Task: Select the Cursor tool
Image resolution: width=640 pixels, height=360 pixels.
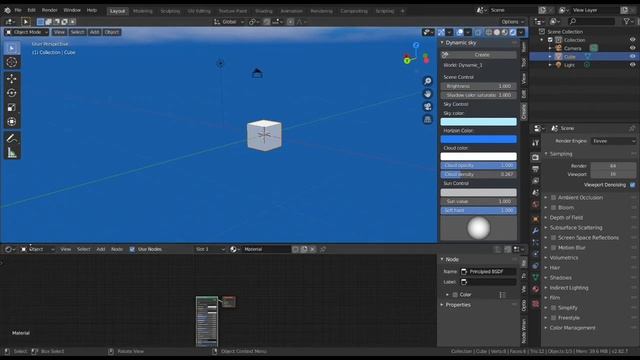Action: pyautogui.click(x=12, y=62)
